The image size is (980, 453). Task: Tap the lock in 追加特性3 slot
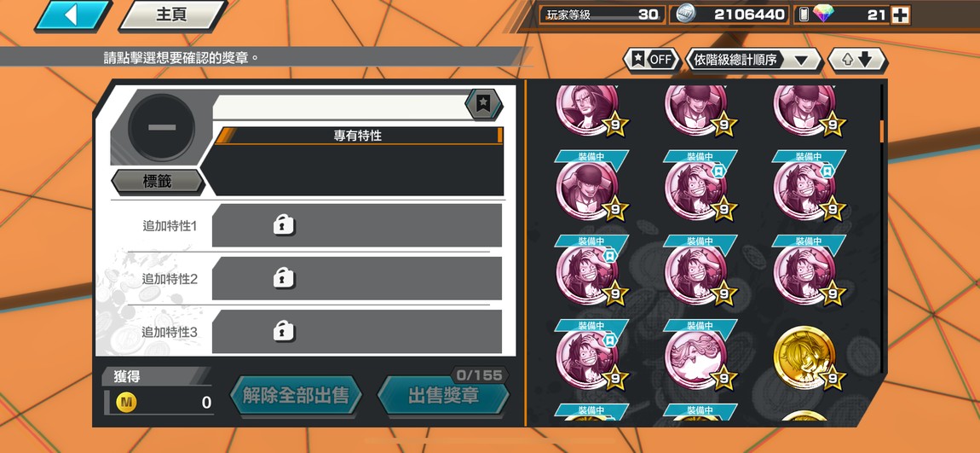[284, 331]
